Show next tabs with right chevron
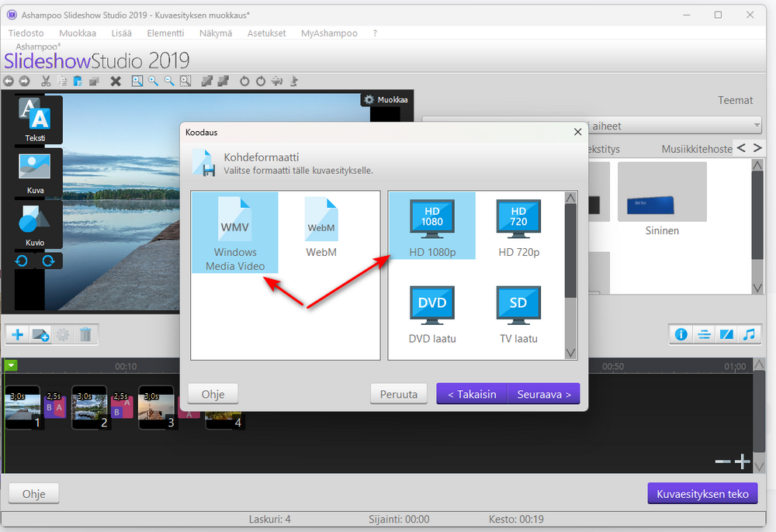Viewport: 776px width, 532px height. pos(757,148)
